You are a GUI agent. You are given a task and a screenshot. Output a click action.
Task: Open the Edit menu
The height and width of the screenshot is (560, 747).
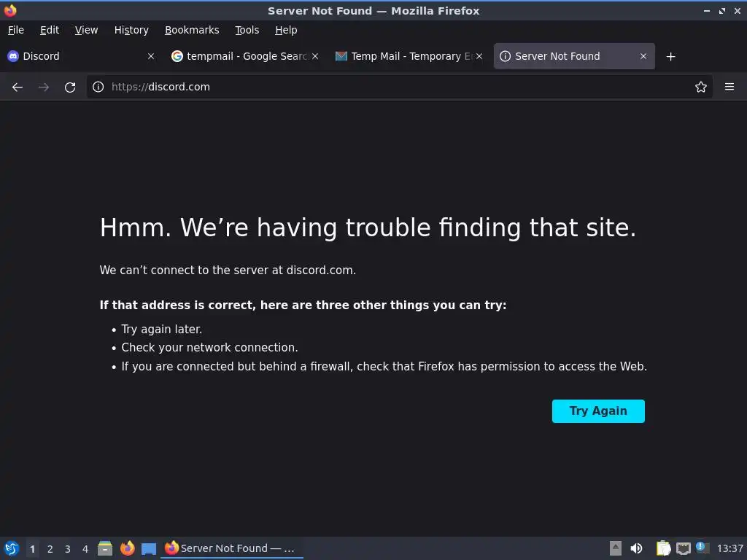click(x=50, y=30)
